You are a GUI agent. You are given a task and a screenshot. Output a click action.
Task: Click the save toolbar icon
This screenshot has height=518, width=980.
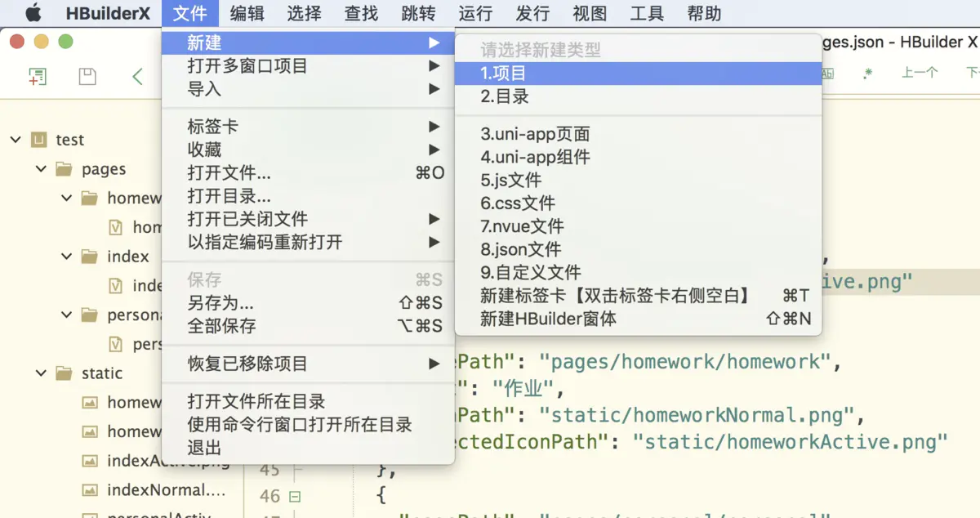pyautogui.click(x=87, y=77)
